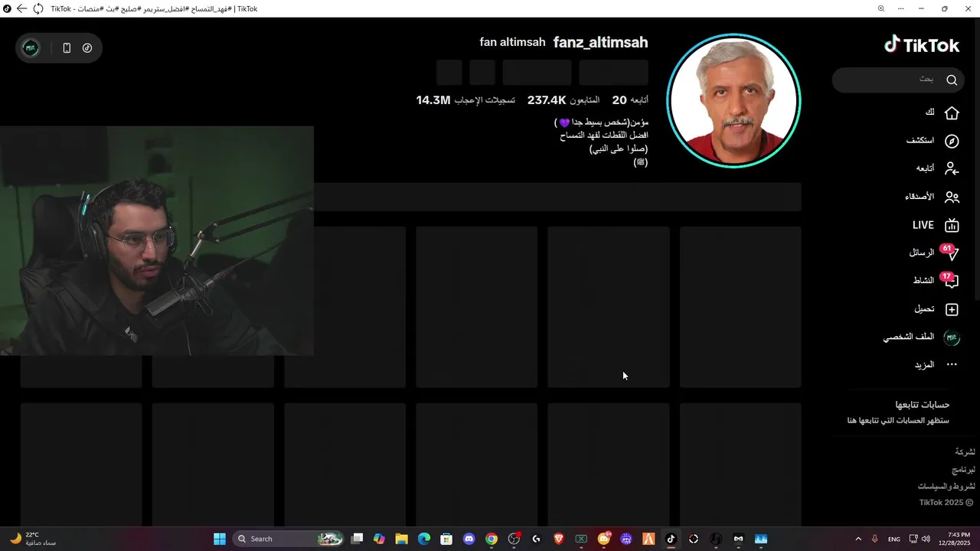Viewport: 980px width, 551px height.
Task: Click the phone icon in the top-left pill
Action: (x=67, y=47)
